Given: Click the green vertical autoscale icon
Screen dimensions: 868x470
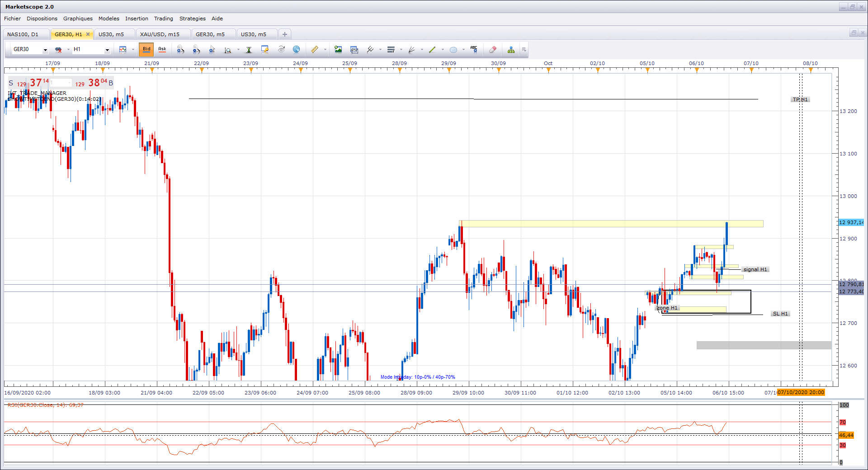Looking at the screenshot, I should 249,50.
